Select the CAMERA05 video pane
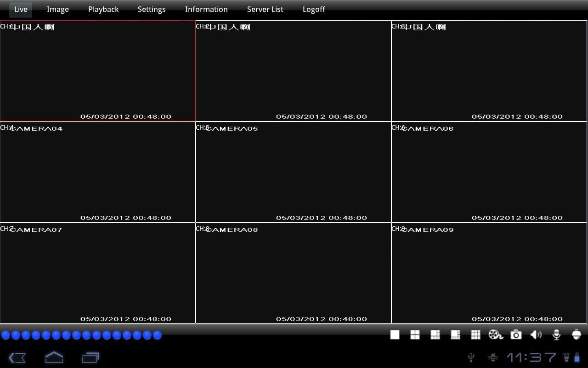Viewport: 588px width, 368px height. 294,172
